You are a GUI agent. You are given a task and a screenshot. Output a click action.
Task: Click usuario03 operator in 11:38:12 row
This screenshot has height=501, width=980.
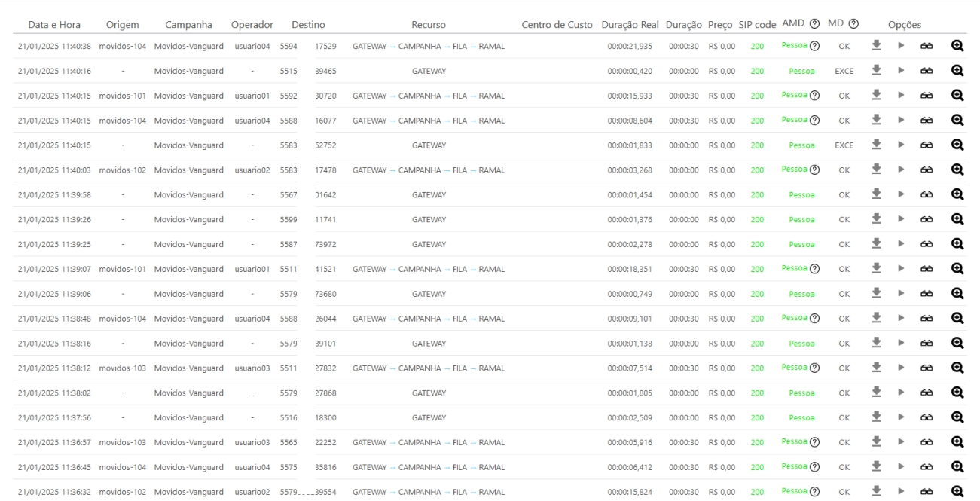[x=252, y=368]
